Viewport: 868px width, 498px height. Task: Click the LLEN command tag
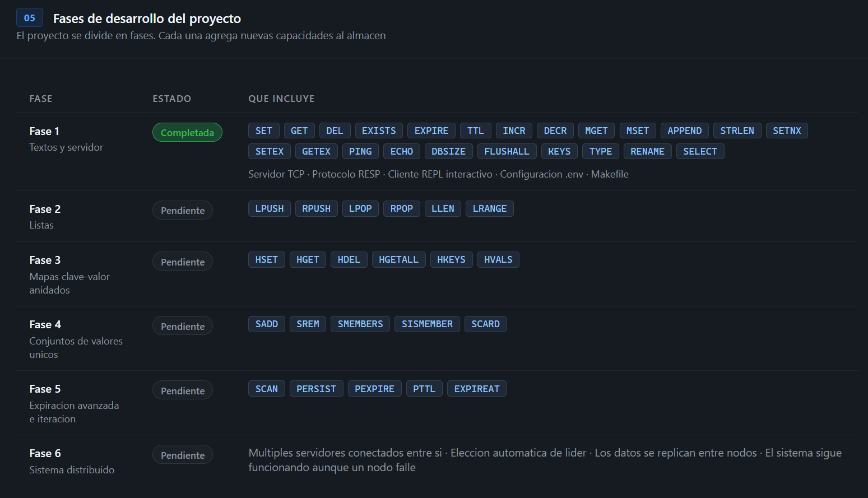pyautogui.click(x=443, y=208)
